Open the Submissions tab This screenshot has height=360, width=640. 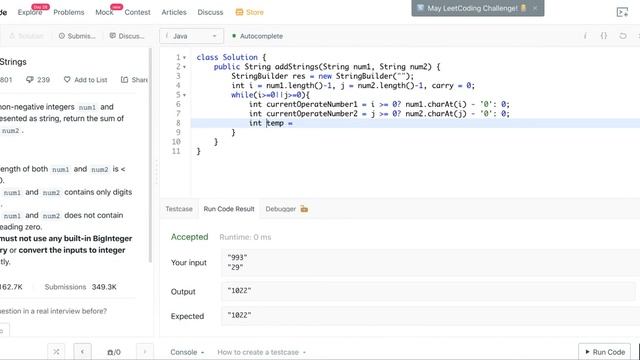coord(78,36)
